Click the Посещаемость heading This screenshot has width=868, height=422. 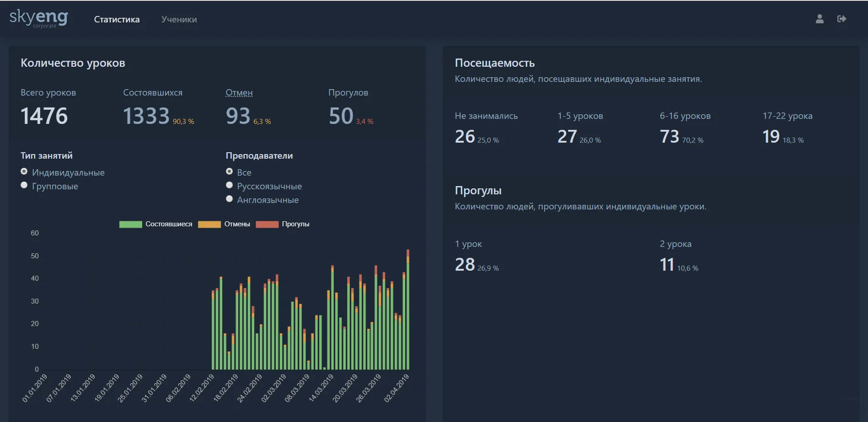pyautogui.click(x=495, y=63)
